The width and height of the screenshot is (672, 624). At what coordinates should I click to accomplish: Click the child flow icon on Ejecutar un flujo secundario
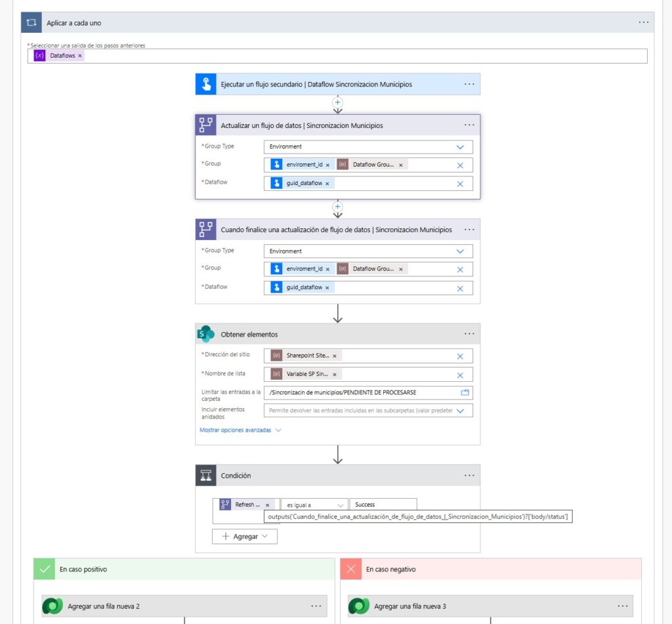pyautogui.click(x=206, y=84)
